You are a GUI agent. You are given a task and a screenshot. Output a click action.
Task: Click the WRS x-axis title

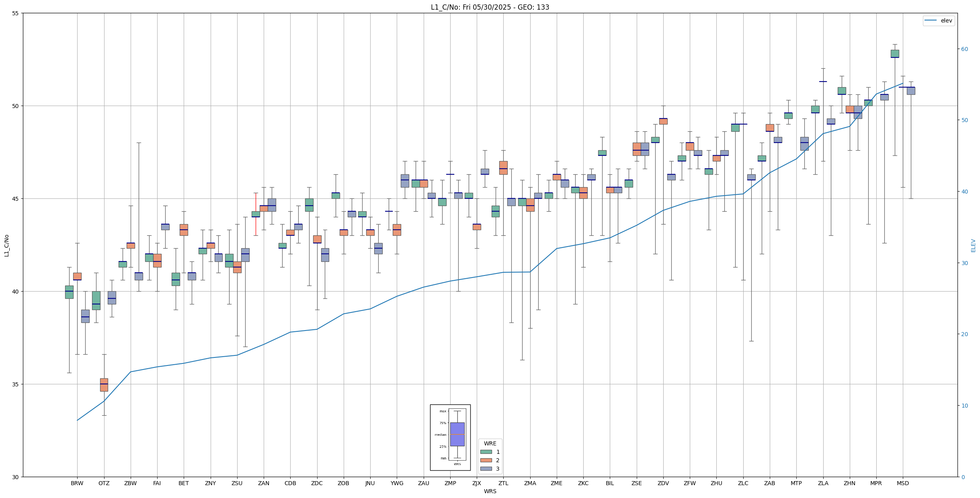490,491
